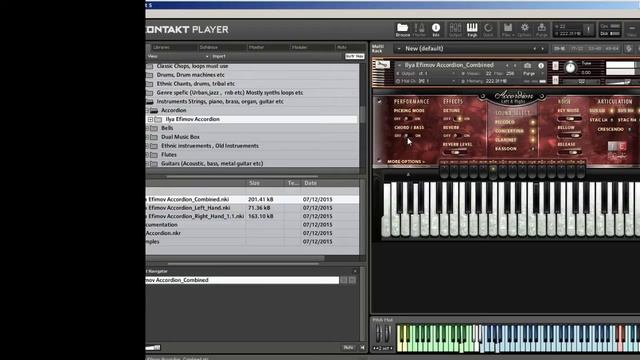Open instrument name dropdown arrow
Screen dimensions: 640x360
coord(399,65)
